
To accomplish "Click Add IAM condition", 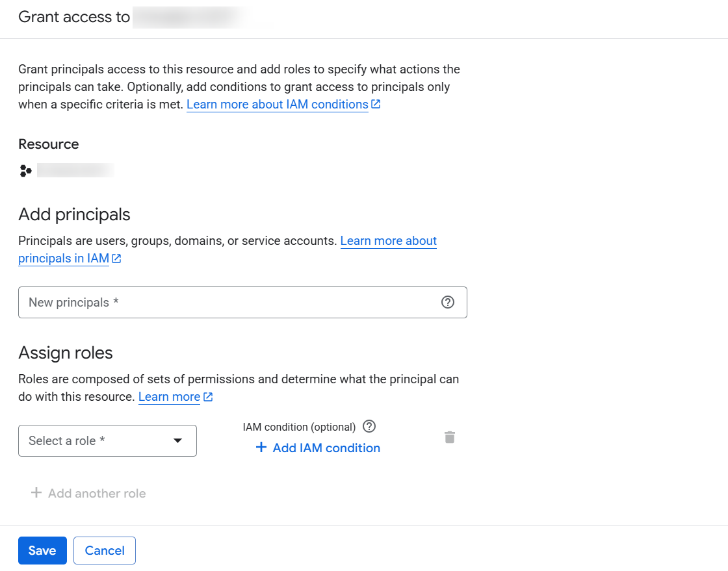I will [x=326, y=448].
